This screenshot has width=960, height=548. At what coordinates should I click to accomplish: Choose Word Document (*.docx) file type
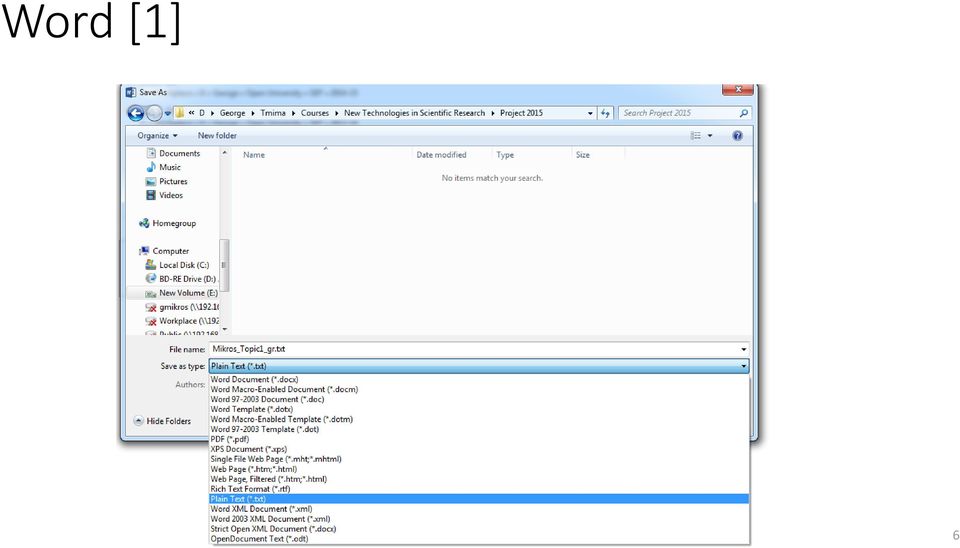(479, 380)
